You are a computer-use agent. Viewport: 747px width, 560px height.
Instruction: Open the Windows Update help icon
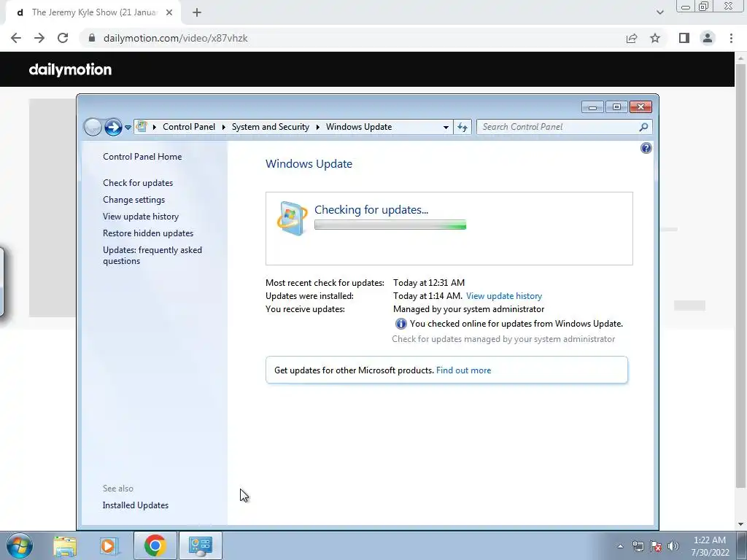tap(646, 148)
